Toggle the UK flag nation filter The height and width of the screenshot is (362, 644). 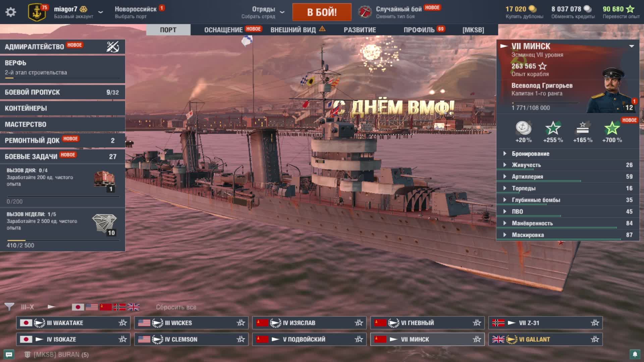133,307
